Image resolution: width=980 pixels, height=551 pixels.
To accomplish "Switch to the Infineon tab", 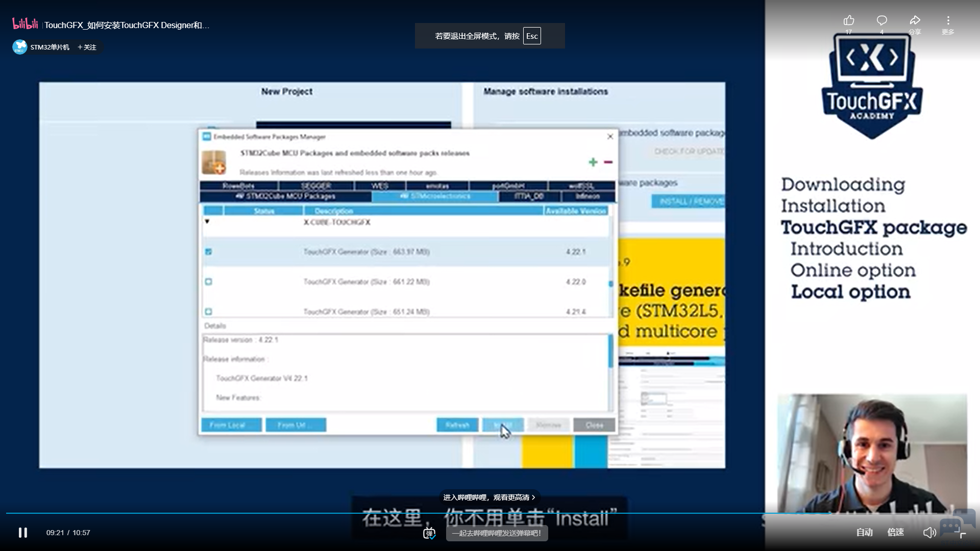I will point(588,196).
